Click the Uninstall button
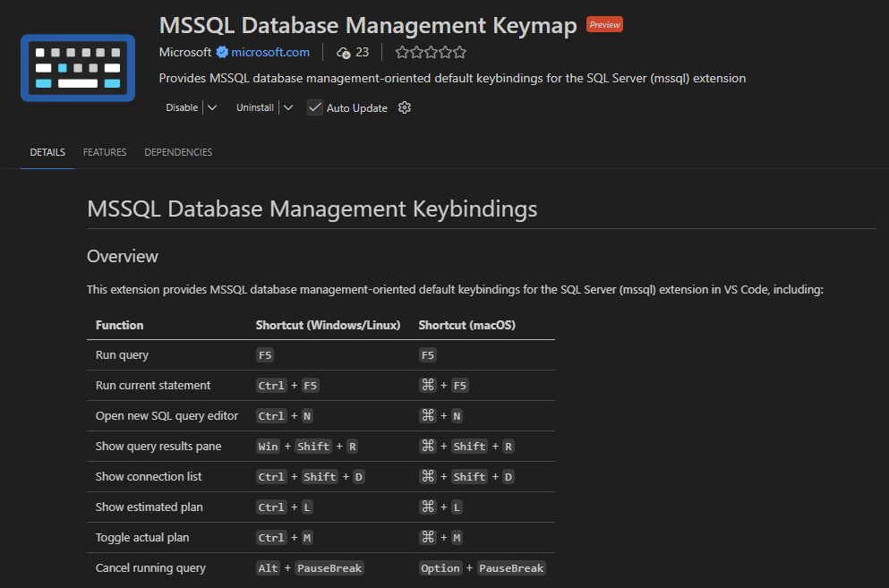This screenshot has width=889, height=588. click(254, 107)
